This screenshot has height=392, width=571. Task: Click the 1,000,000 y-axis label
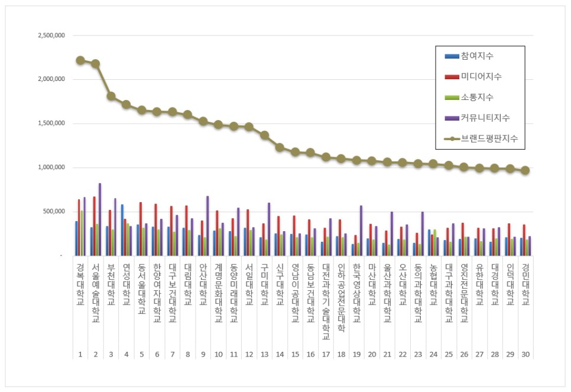[x=51, y=167]
